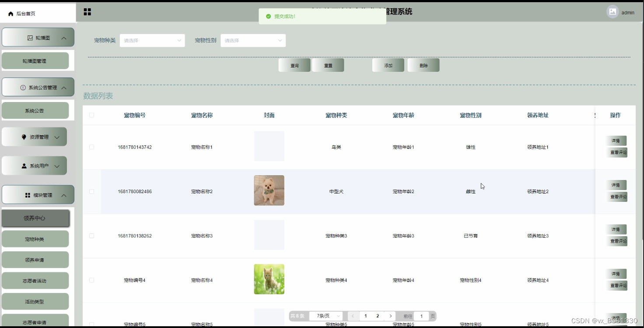Image resolution: width=644 pixels, height=328 pixels.
Task: Open the 宠物种类 filter dropdown
Action: (152, 40)
